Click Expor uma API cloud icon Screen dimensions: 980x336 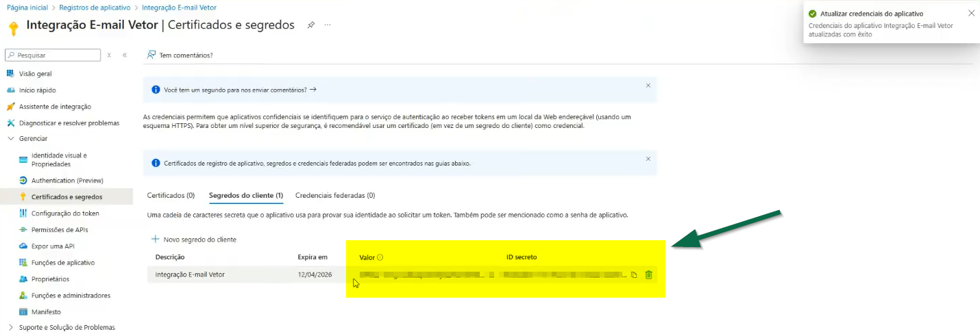[23, 246]
